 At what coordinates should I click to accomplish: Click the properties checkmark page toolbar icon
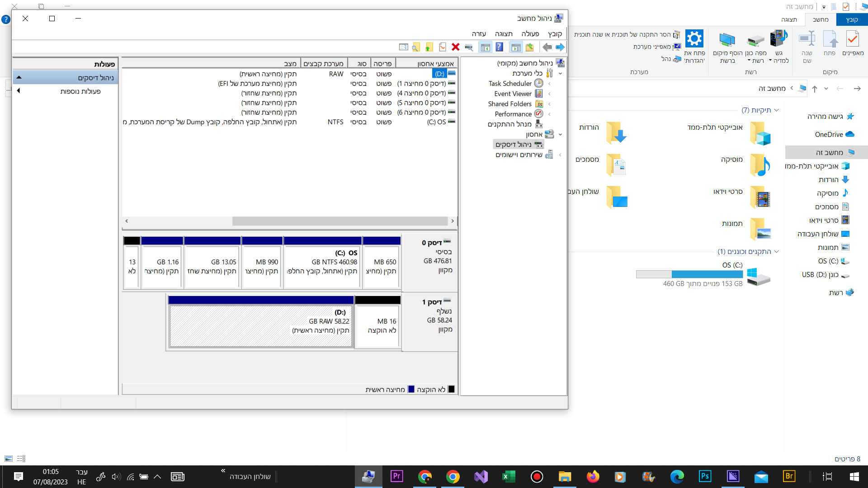tap(443, 47)
